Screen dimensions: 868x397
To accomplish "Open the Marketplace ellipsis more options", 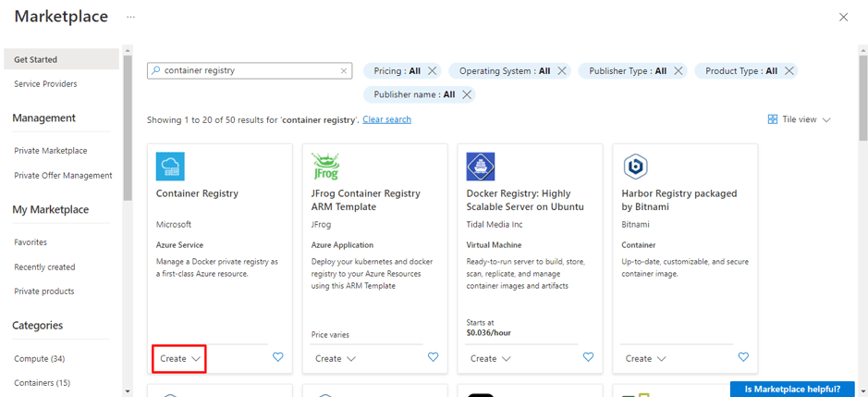I will click(130, 18).
